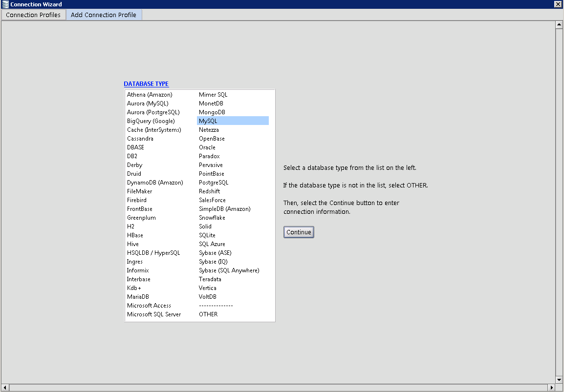Image resolution: width=564 pixels, height=392 pixels.
Task: Click the Connection Wizard title bar icon
Action: tap(5, 4)
